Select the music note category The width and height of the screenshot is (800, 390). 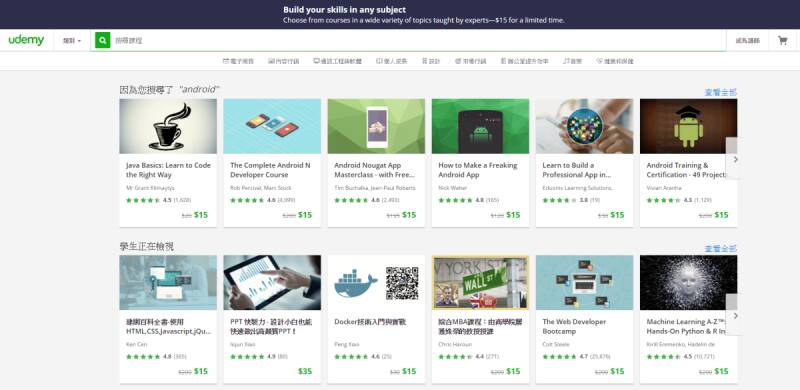point(572,61)
